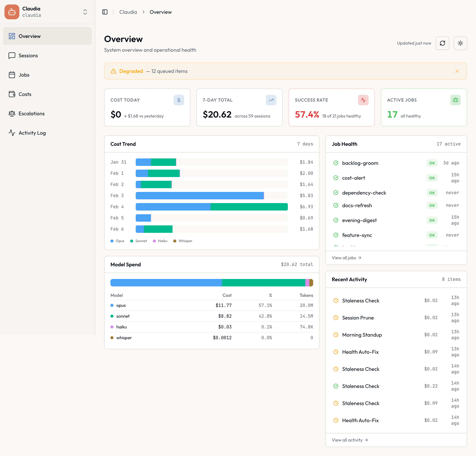
Task: Toggle the Opus series in the Cost Trend legend
Action: 117,241
